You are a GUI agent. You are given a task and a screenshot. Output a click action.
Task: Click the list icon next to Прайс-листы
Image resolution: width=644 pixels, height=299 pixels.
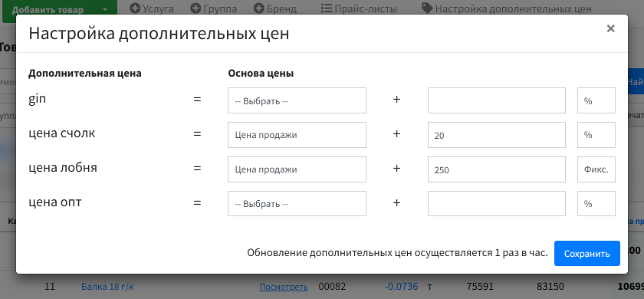[327, 8]
